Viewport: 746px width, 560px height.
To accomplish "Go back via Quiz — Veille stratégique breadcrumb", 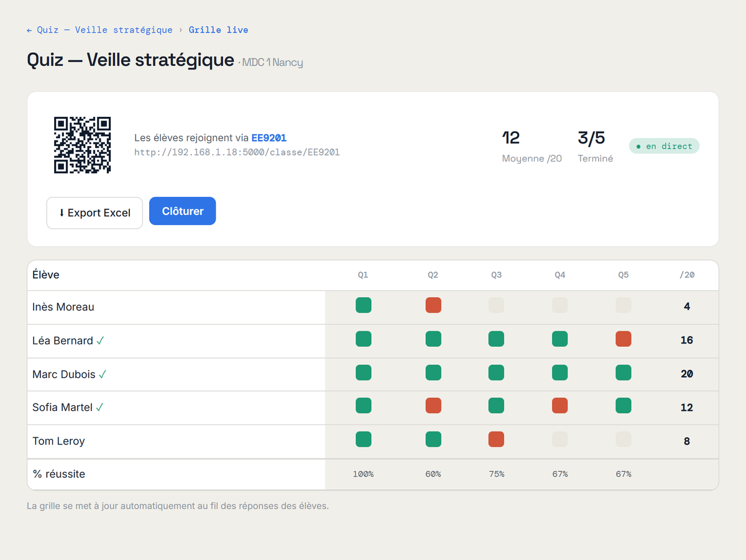I will pos(99,30).
